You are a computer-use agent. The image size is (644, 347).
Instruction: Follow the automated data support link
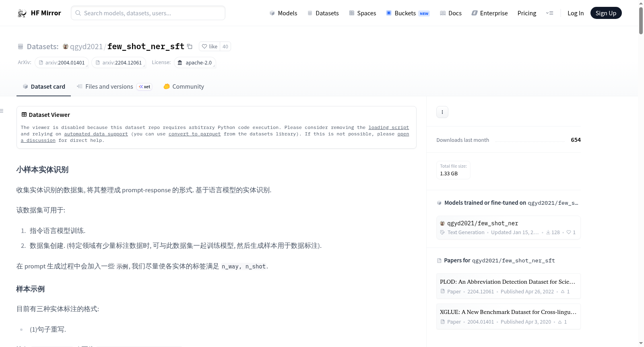96,134
